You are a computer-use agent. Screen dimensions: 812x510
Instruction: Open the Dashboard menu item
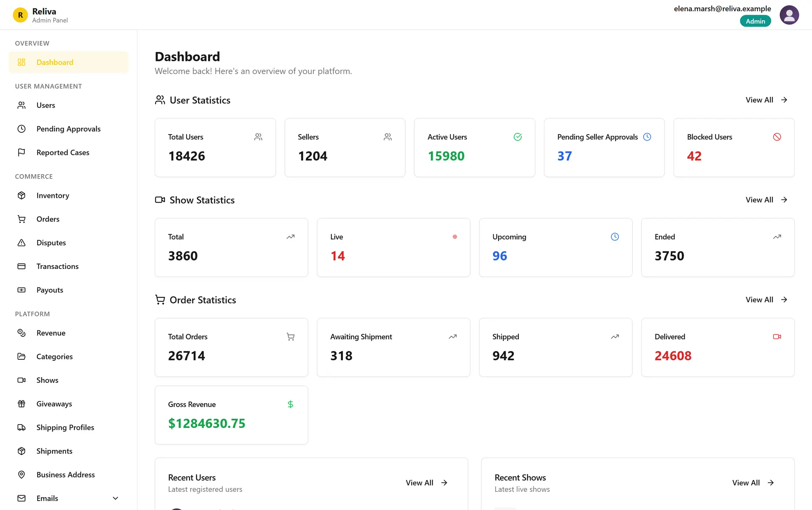[69, 62]
